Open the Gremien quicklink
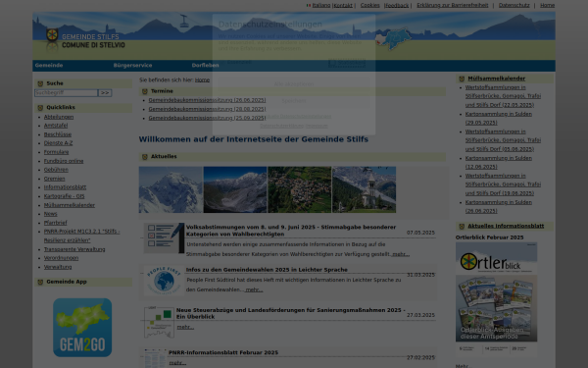The width and height of the screenshot is (588, 368). tap(54, 179)
